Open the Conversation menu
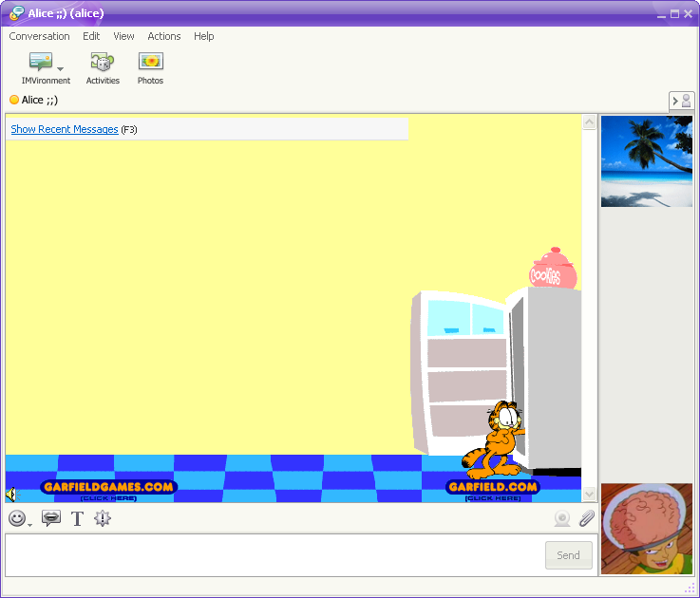The image size is (700, 598). [x=39, y=36]
